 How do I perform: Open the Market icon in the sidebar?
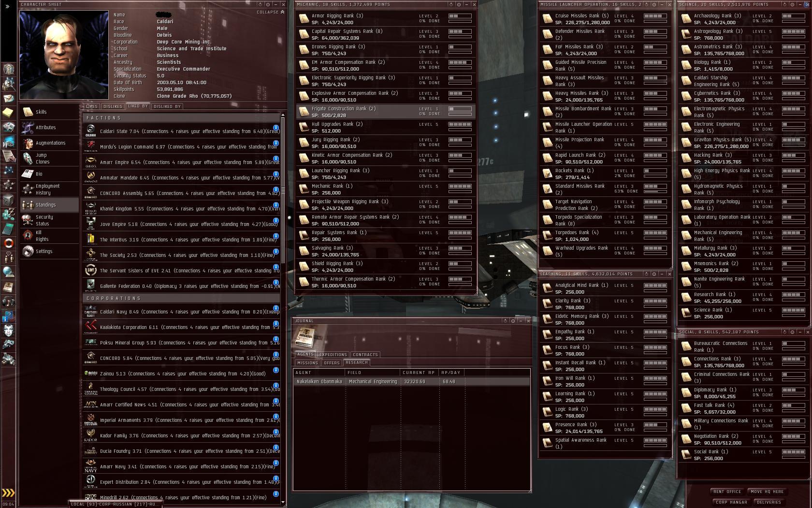8,142
